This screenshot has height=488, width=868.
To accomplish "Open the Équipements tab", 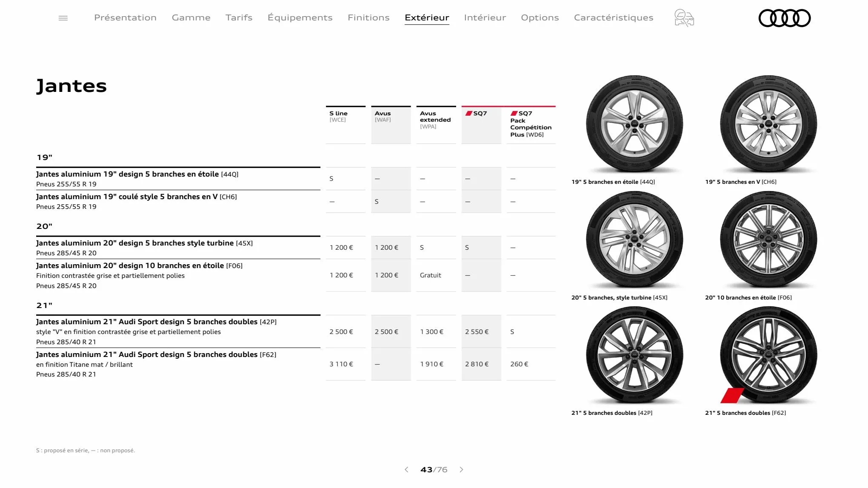I will click(300, 17).
